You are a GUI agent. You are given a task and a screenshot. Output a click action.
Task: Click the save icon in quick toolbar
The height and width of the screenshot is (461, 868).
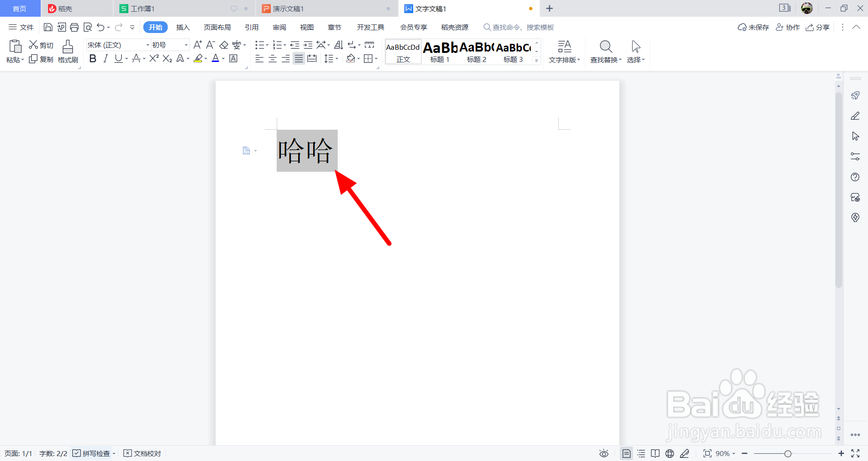click(48, 27)
